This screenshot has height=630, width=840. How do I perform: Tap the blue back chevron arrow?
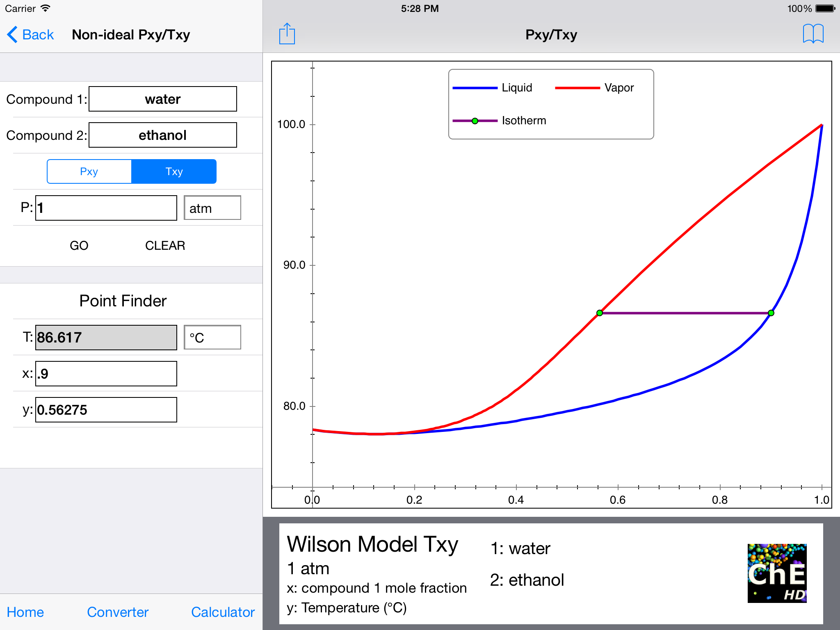[x=12, y=34]
